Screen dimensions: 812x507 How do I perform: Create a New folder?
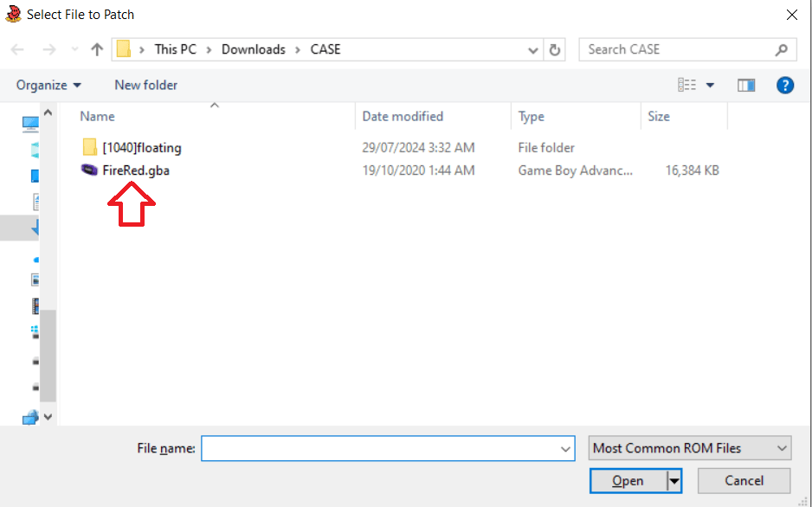(x=145, y=85)
